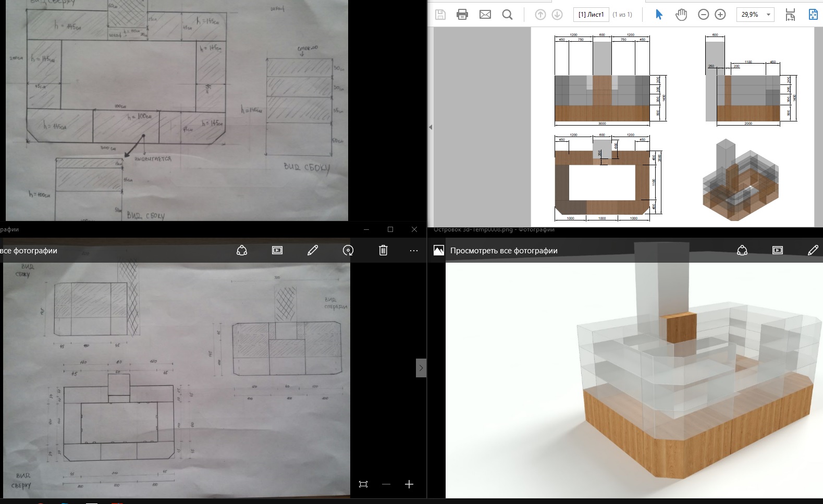Viewport: 823px width, 504px height.
Task: Toggle full-size fit in photo viewer
Action: pyautogui.click(x=363, y=484)
